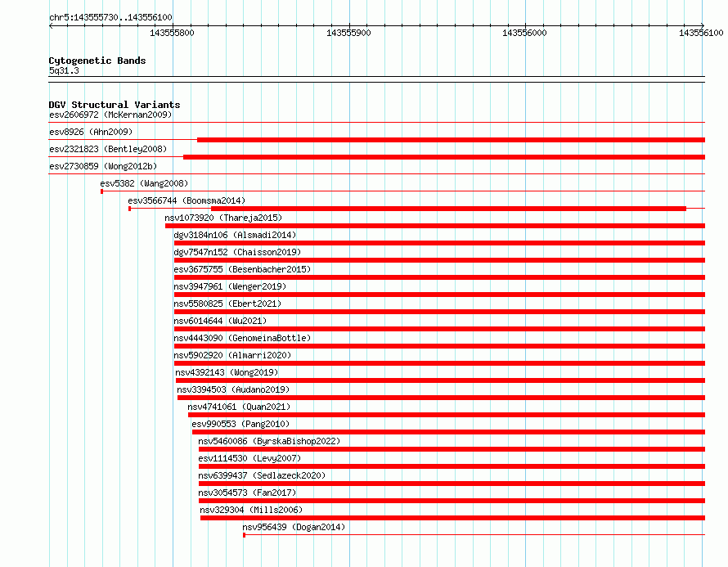728x567 pixels.
Task: Open nsv4443090 (GenomeinaBottle) label
Action: coord(242,338)
